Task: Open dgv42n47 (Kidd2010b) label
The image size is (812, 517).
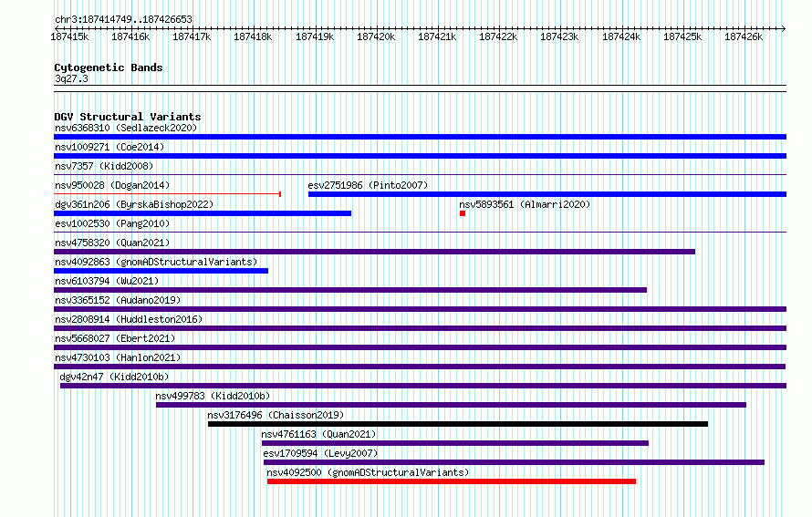Action: (114, 377)
